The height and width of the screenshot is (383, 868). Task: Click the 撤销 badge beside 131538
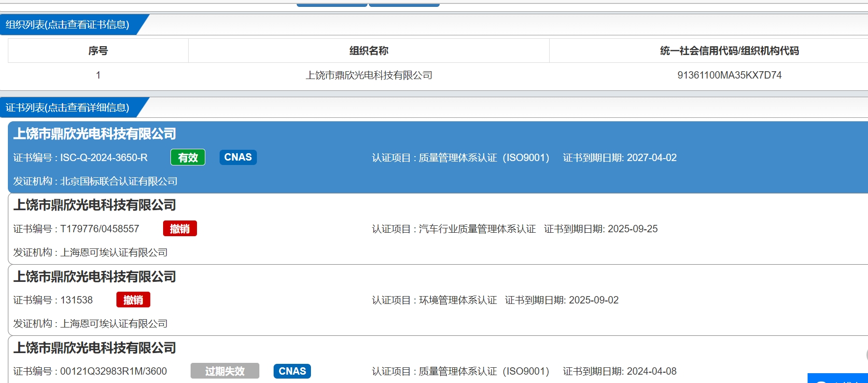pos(133,300)
